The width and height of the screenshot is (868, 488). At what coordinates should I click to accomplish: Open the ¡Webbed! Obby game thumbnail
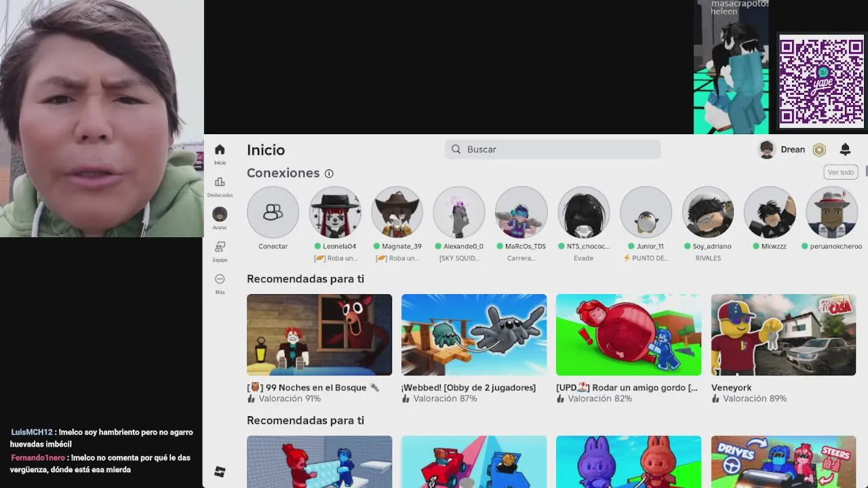pyautogui.click(x=474, y=335)
